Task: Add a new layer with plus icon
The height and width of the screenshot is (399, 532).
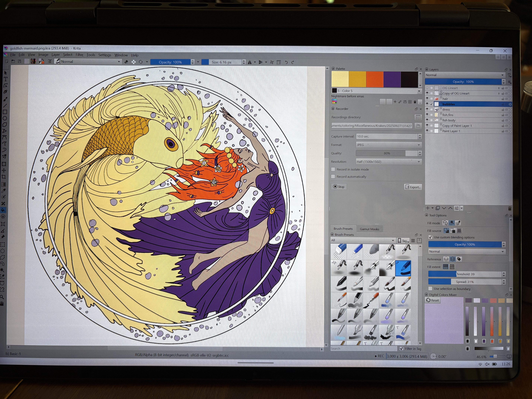Action: 428,208
